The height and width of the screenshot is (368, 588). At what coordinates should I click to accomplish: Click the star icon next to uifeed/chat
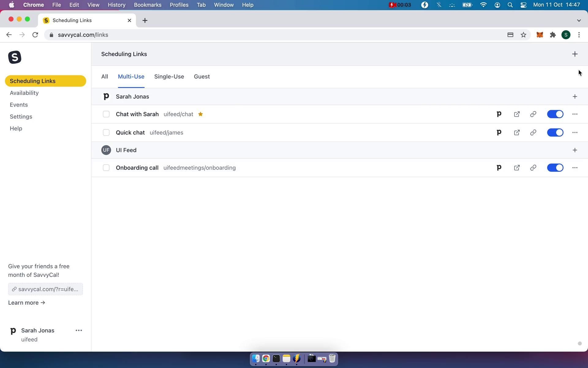coord(201,114)
